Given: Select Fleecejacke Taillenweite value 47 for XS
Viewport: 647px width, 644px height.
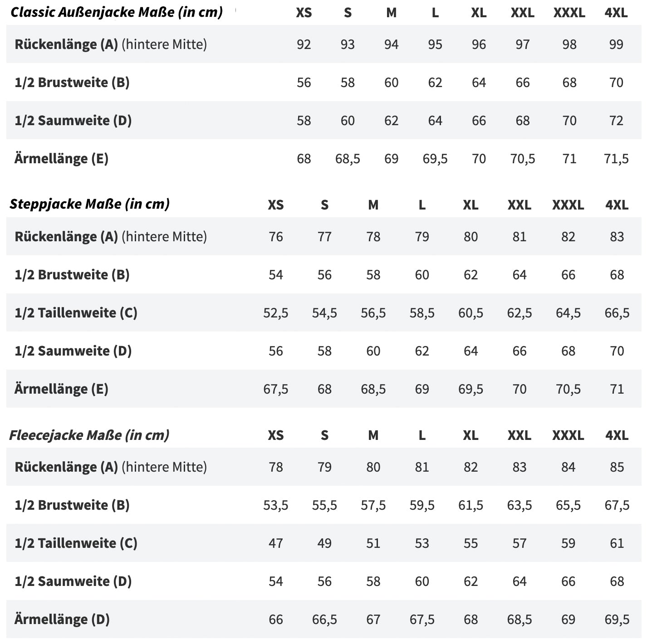Looking at the screenshot, I should 275,543.
